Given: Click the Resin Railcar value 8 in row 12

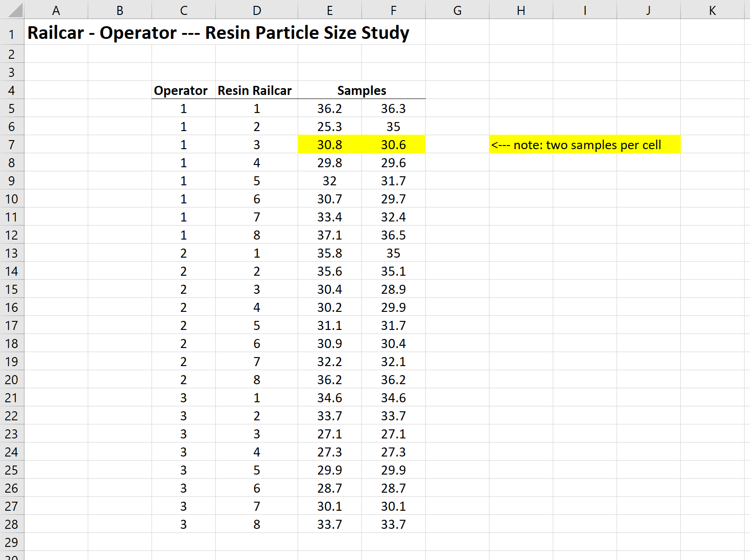Looking at the screenshot, I should point(257,235).
